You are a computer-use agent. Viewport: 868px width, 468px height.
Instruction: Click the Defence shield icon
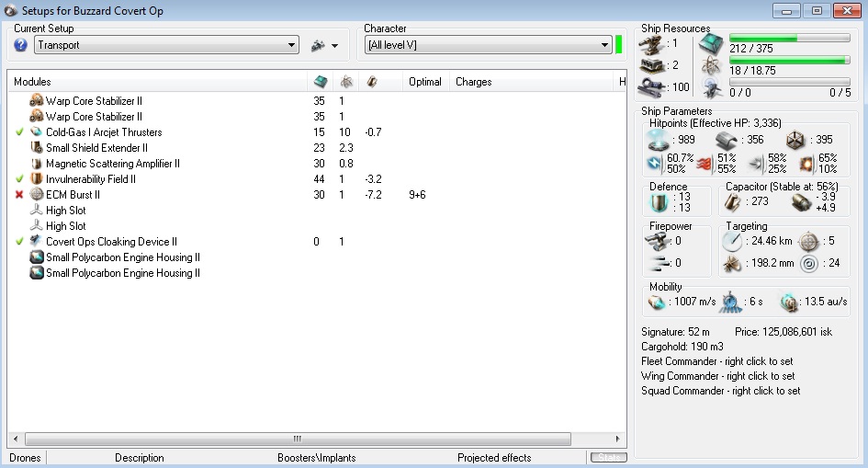(x=659, y=201)
